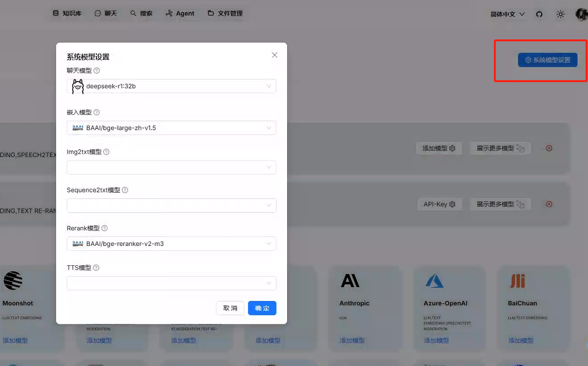
Task: Close the 系统模型设置 dialog with X
Action: point(274,55)
